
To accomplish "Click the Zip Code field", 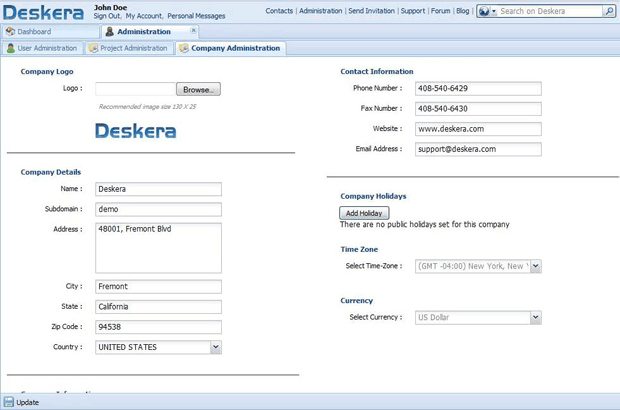I will click(158, 327).
